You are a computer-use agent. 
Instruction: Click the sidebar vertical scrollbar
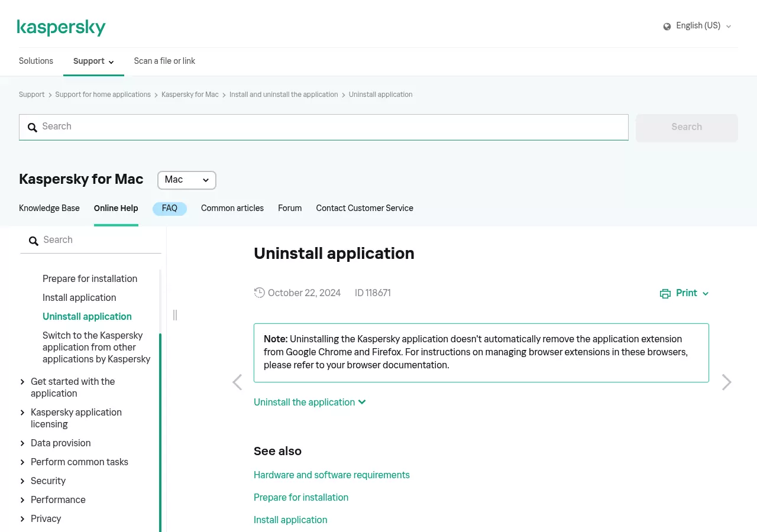pos(160,432)
